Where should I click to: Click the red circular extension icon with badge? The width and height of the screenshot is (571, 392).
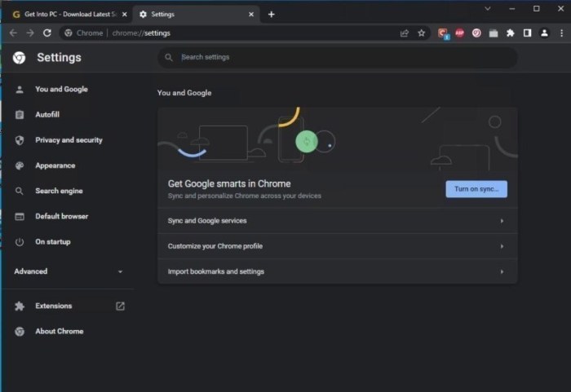click(443, 33)
